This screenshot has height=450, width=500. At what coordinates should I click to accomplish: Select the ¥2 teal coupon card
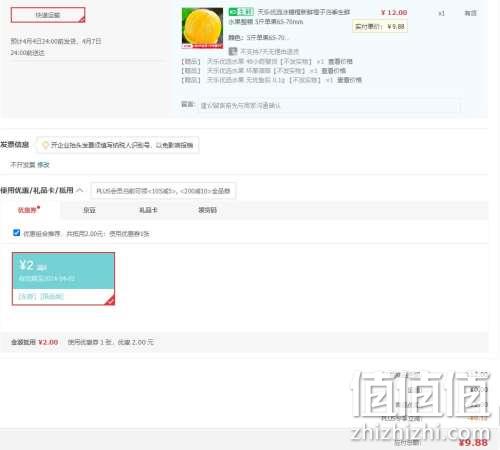click(63, 279)
